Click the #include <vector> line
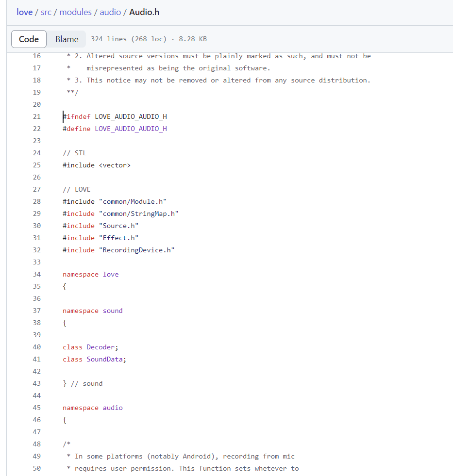 click(x=97, y=165)
